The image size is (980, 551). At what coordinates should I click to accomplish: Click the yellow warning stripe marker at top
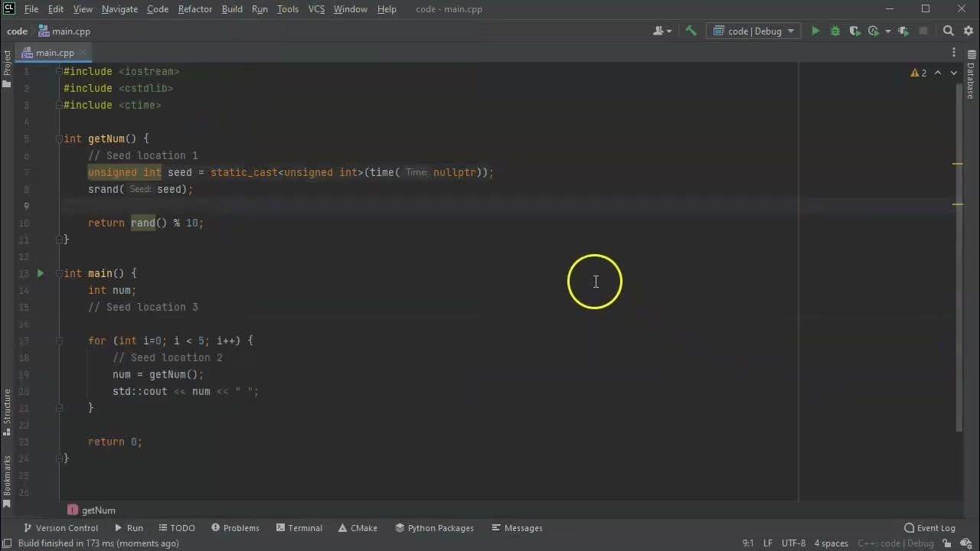pyautogui.click(x=957, y=164)
